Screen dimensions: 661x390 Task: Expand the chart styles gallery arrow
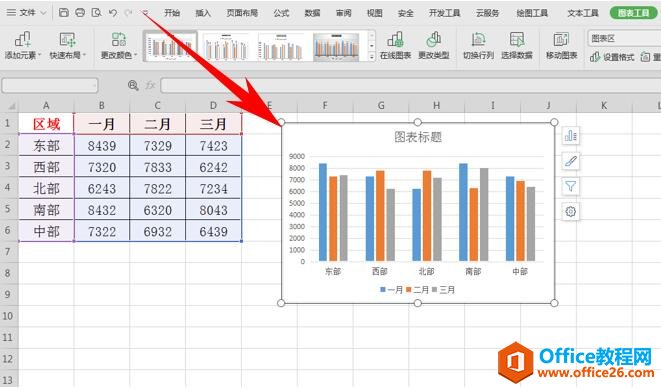pos(372,56)
